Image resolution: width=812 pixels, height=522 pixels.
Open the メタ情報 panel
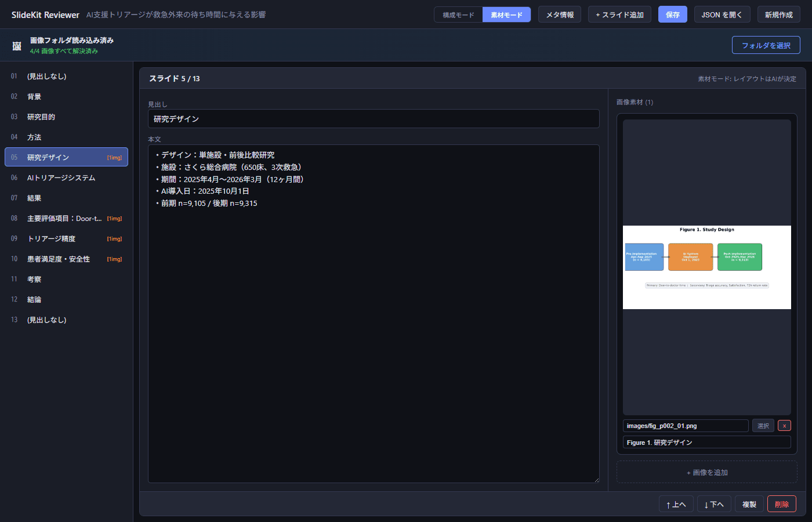(x=560, y=14)
